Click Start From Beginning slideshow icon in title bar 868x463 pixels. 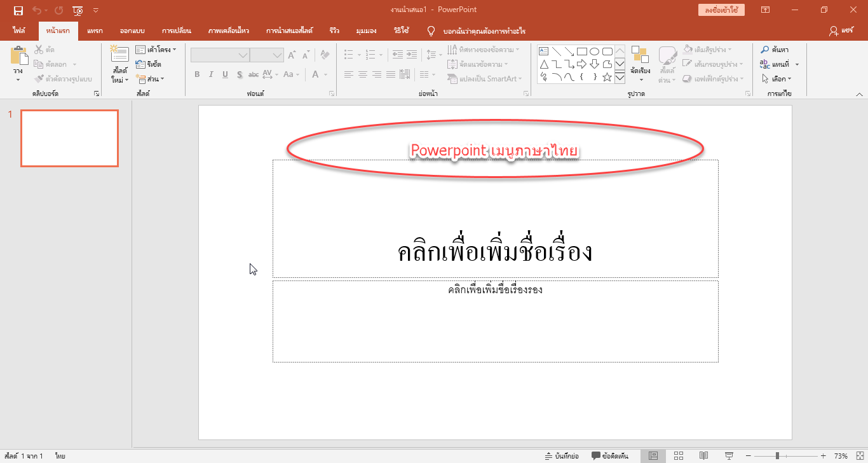[78, 10]
